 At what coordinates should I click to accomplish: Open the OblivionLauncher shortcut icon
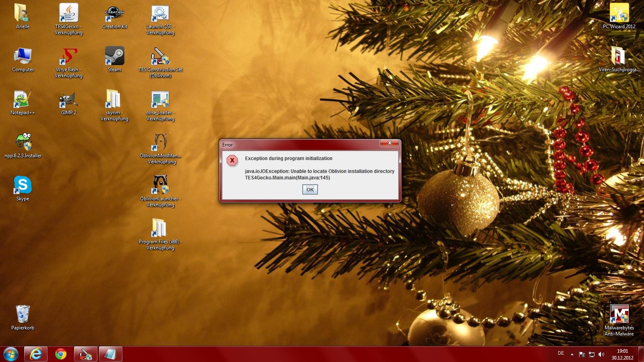[x=160, y=186]
